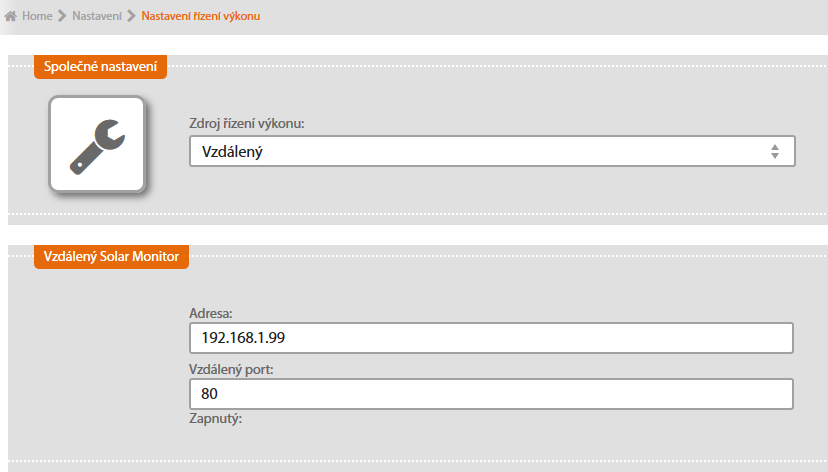Click the Zapnutý label
828x472 pixels.
pyautogui.click(x=216, y=419)
